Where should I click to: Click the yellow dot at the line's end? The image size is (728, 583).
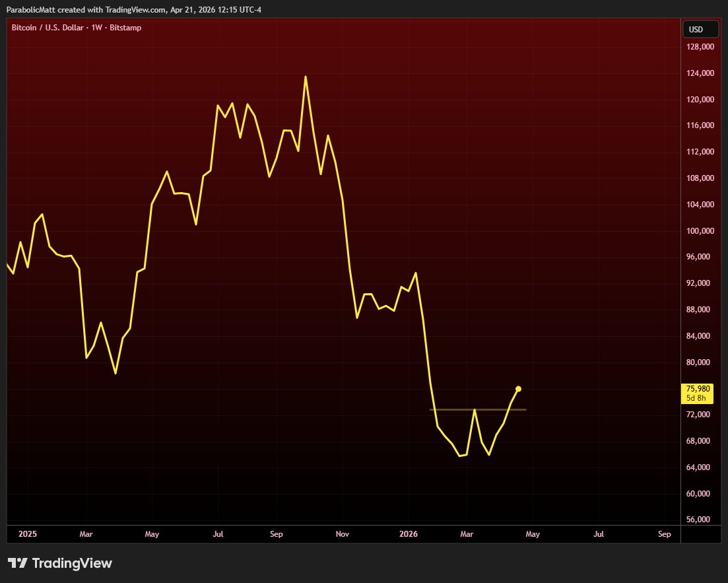coord(518,389)
